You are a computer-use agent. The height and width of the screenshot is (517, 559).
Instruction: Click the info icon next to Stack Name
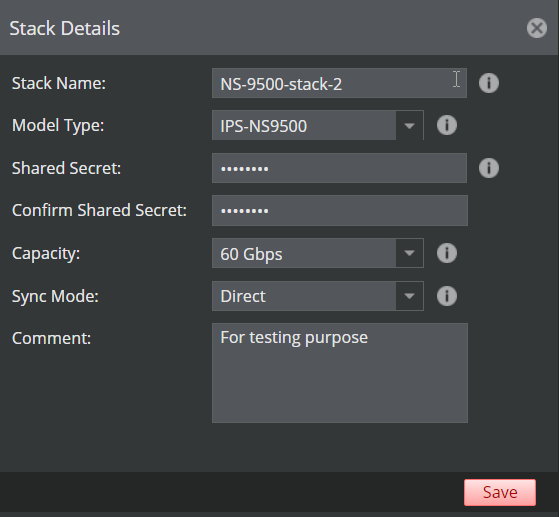pyautogui.click(x=489, y=83)
